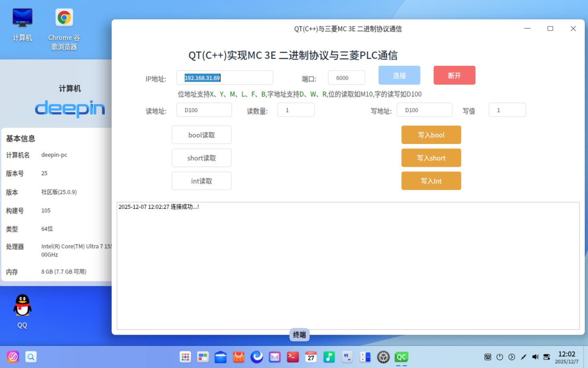This screenshot has height=368, width=588.
Task: Focus the 写地址 write address field
Action: 425,110
